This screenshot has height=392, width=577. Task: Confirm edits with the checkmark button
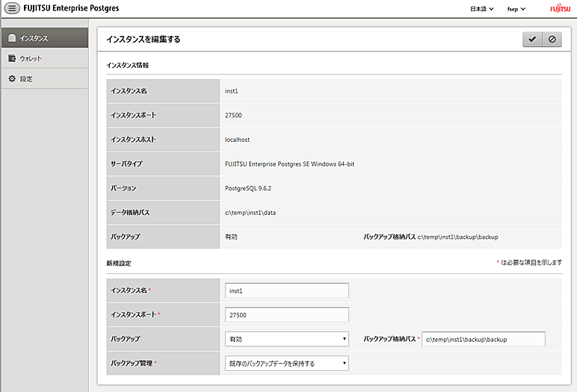coord(532,40)
